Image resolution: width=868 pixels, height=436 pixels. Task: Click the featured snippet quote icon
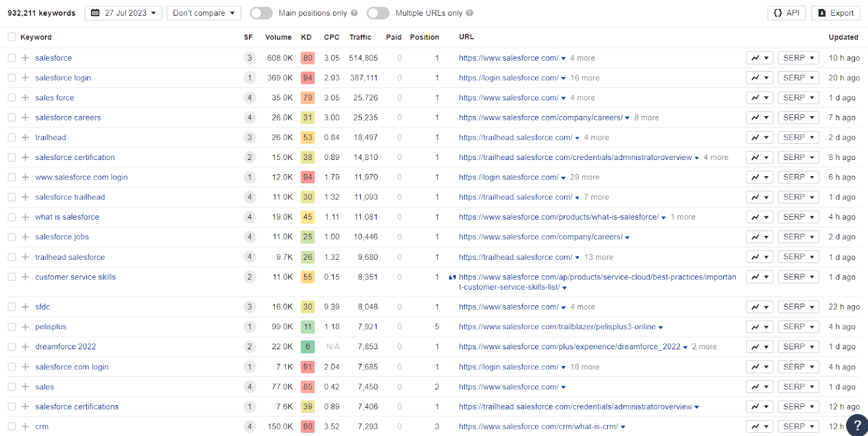(452, 277)
